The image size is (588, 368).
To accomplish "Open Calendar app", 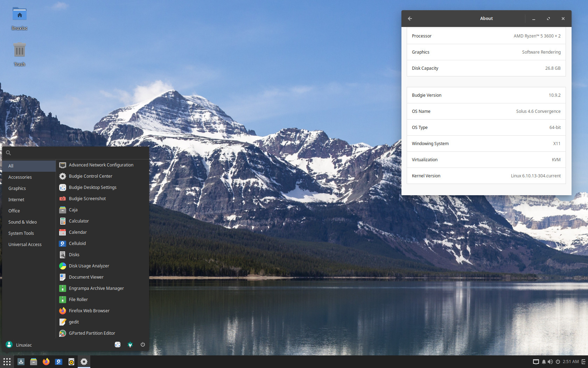I will pos(102,232).
